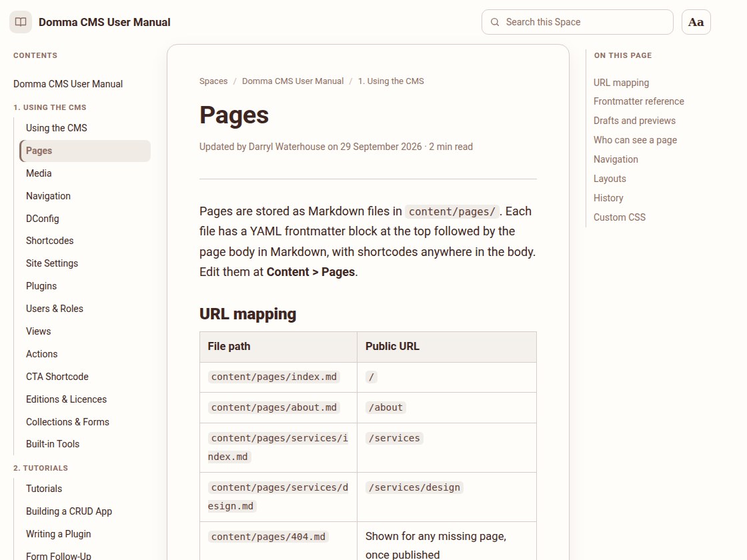Open the Actions sidebar entry

point(42,354)
